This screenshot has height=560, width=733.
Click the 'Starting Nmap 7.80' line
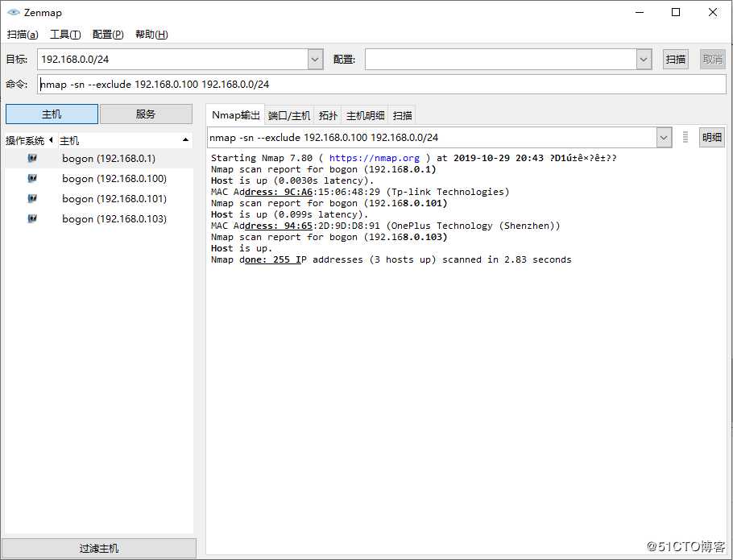coord(414,158)
